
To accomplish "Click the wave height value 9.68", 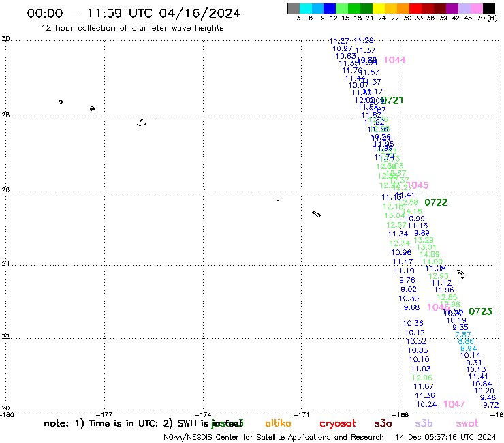I will tap(412, 307).
